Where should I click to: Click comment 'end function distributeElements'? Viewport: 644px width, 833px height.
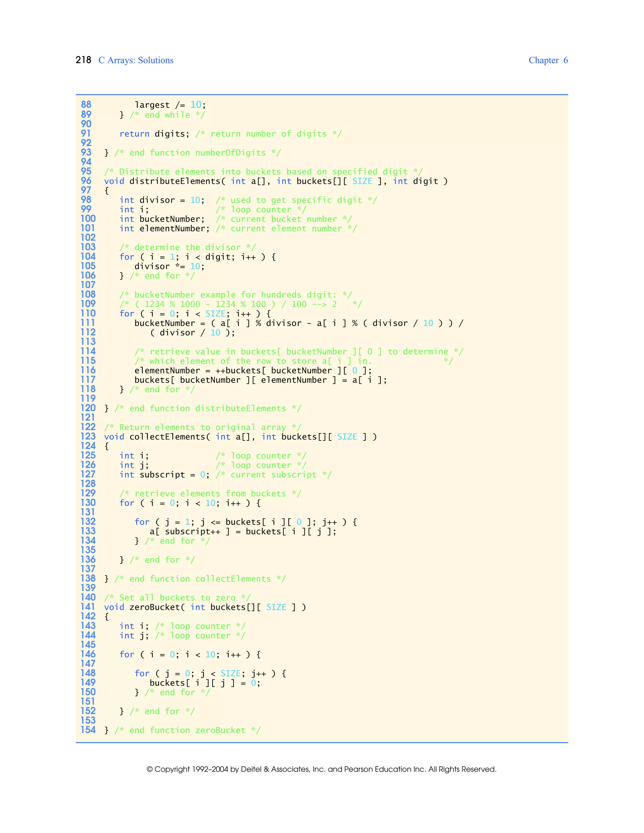(208, 409)
